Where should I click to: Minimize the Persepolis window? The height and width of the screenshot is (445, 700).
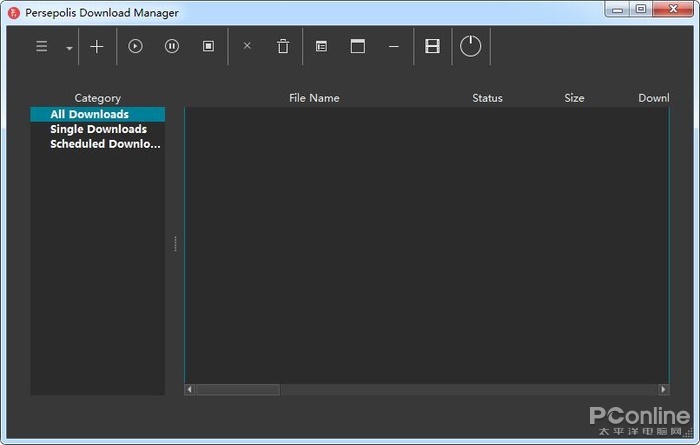point(617,9)
